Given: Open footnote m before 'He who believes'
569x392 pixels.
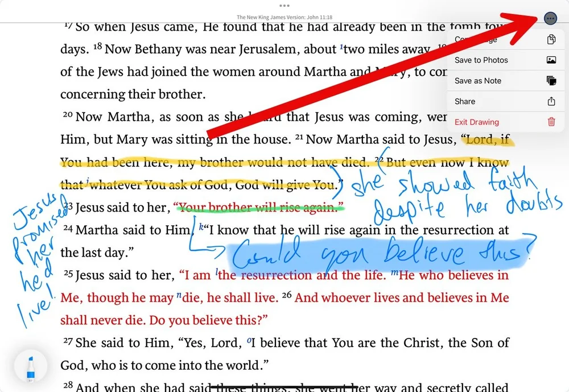Looking at the screenshot, I should click(394, 273).
